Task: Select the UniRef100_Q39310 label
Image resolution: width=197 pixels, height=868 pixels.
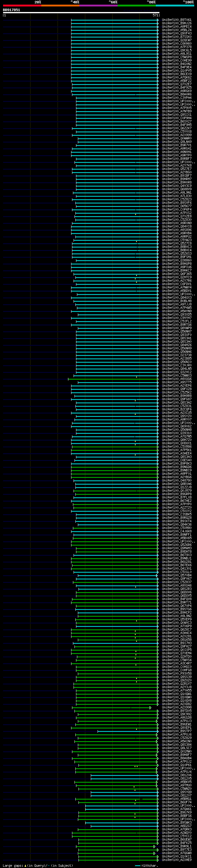Action: tap(176, 433)
